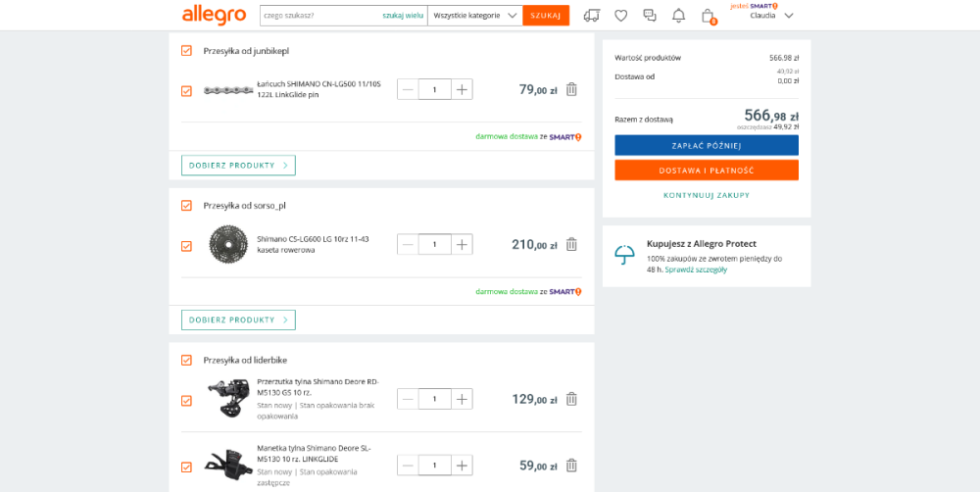Open the Łańcuch SHIMANO CN-LG500 product title
This screenshot has width=980, height=492.
pyautogui.click(x=318, y=89)
